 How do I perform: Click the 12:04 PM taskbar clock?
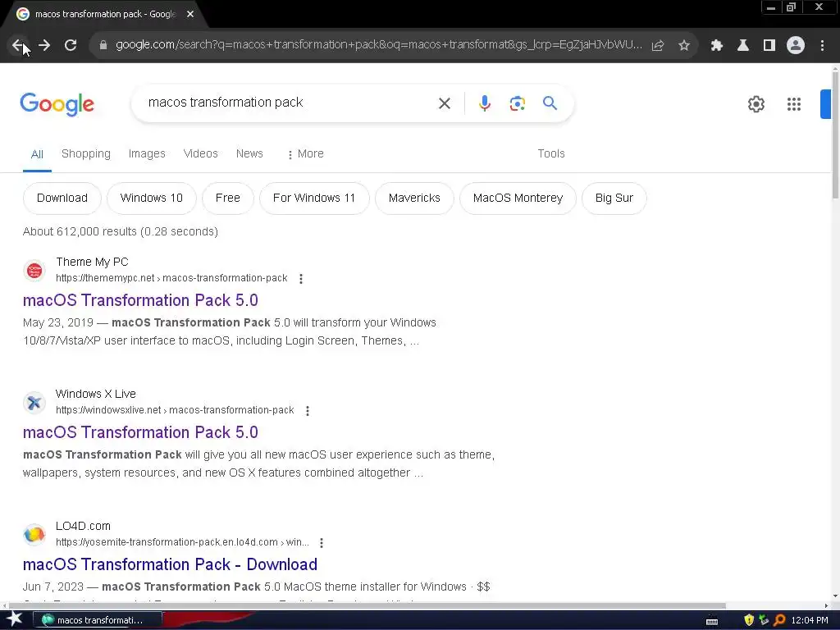[x=810, y=620]
